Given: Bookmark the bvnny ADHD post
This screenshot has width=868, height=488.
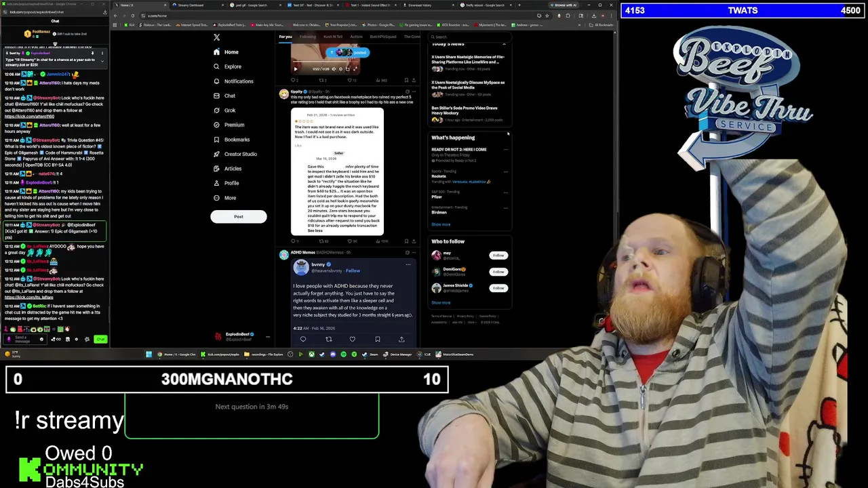Looking at the screenshot, I should [x=378, y=340].
